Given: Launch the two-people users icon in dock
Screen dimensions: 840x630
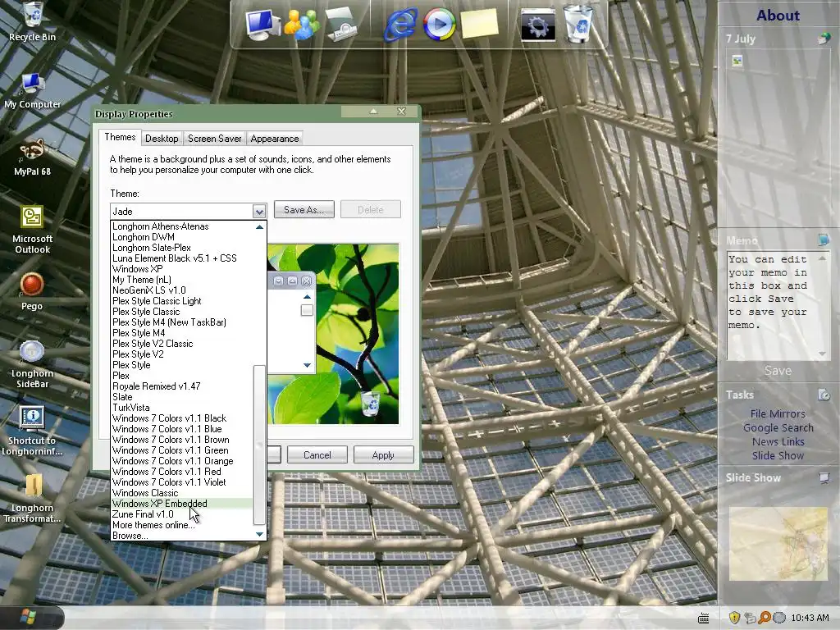Looking at the screenshot, I should click(x=302, y=25).
